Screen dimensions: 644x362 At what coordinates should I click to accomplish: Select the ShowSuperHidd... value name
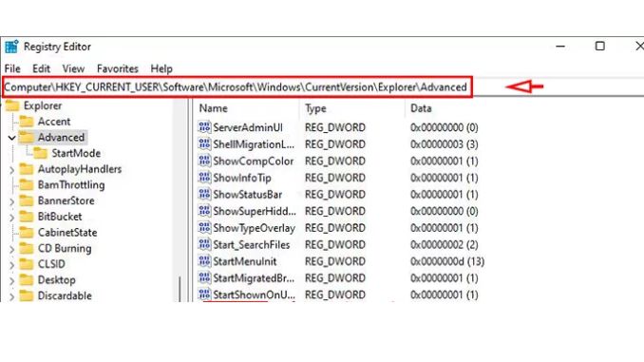pos(255,211)
